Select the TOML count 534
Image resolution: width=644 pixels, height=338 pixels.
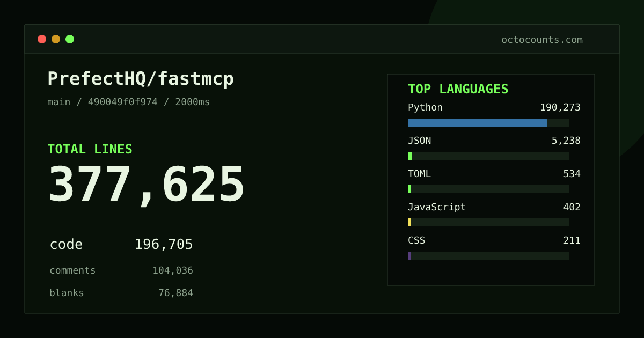(x=572, y=174)
